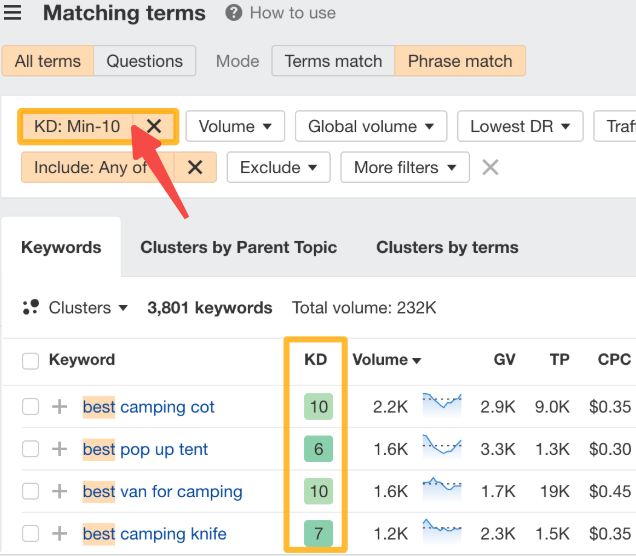Sort the table by Volume column header

click(386, 360)
